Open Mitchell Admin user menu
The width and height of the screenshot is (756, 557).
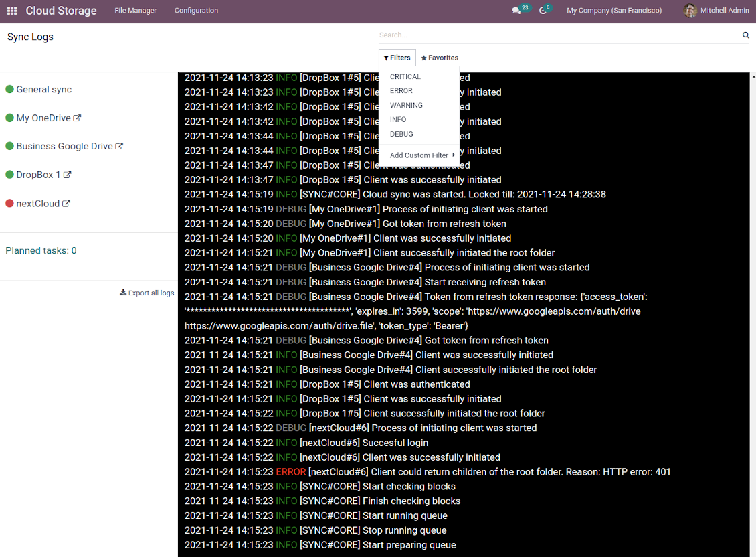click(x=716, y=11)
